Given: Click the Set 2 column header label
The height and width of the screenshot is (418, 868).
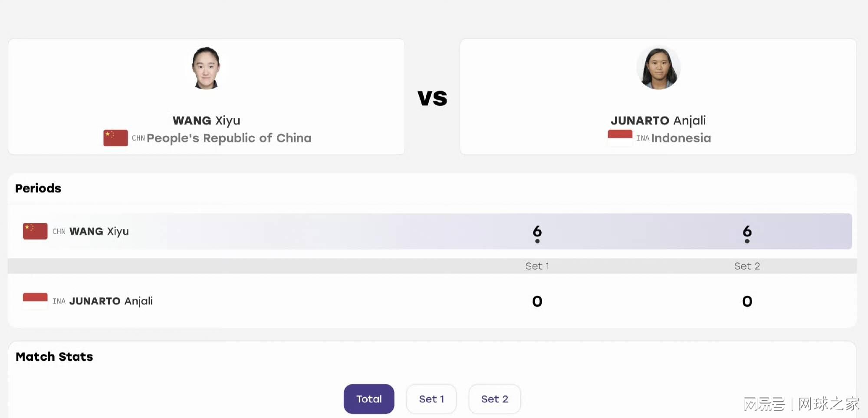Looking at the screenshot, I should (x=747, y=266).
